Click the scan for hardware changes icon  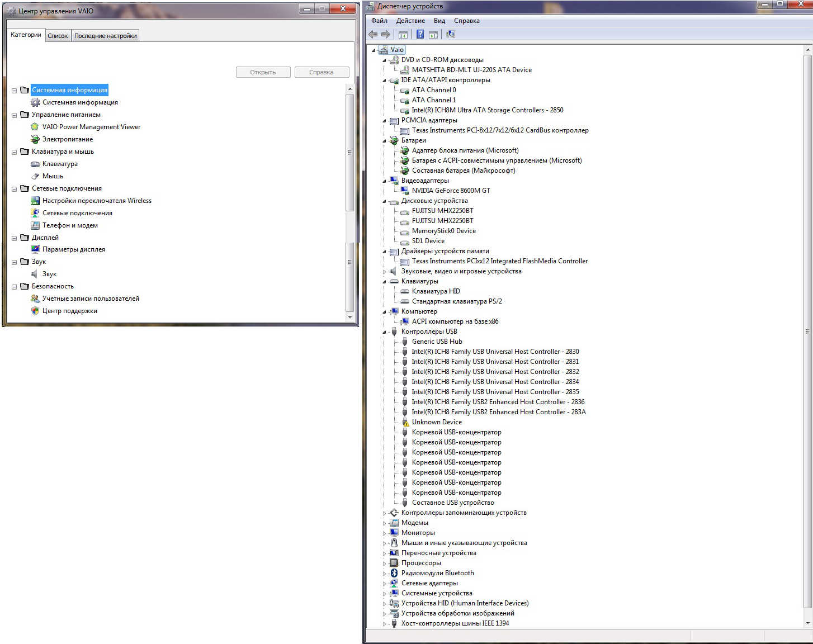[x=450, y=34]
